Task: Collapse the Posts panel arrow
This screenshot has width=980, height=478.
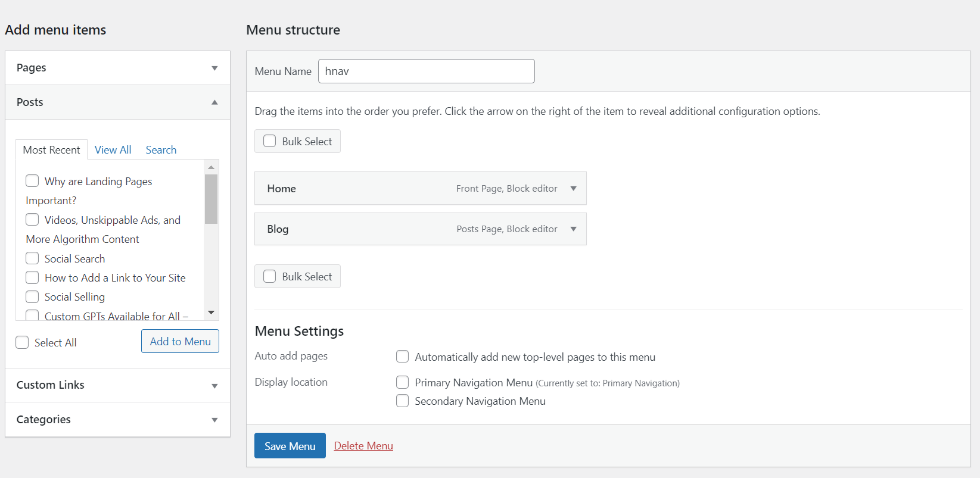Action: pos(214,102)
